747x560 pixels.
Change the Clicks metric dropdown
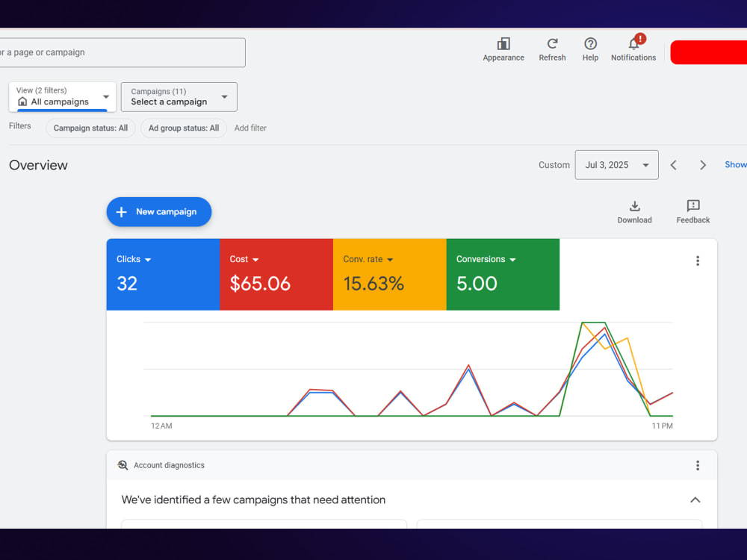pyautogui.click(x=134, y=259)
